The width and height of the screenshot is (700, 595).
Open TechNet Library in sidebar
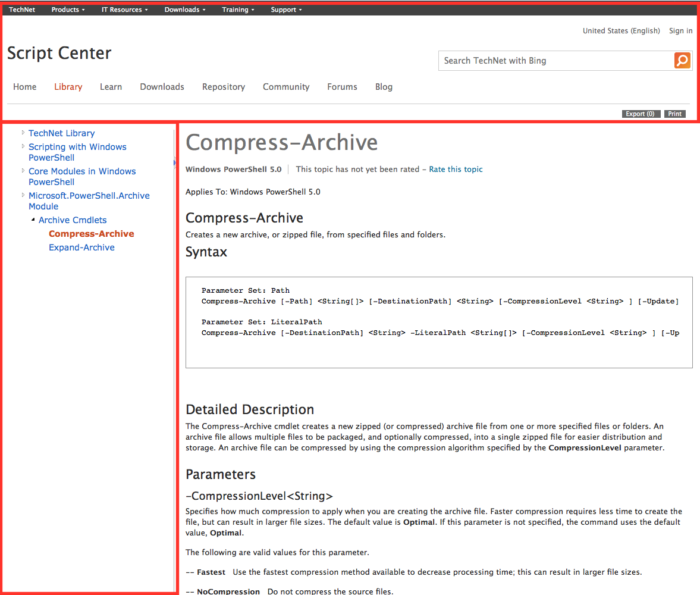pyautogui.click(x=62, y=133)
